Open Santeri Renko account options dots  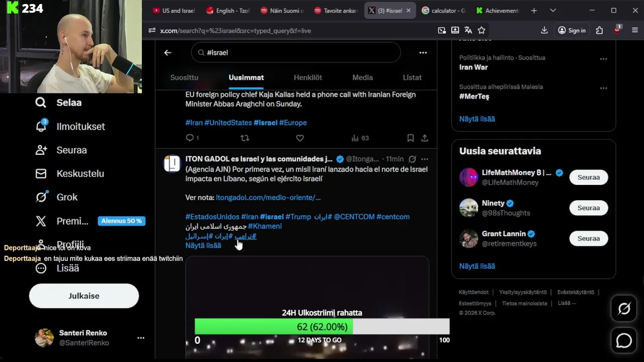pyautogui.click(x=141, y=338)
